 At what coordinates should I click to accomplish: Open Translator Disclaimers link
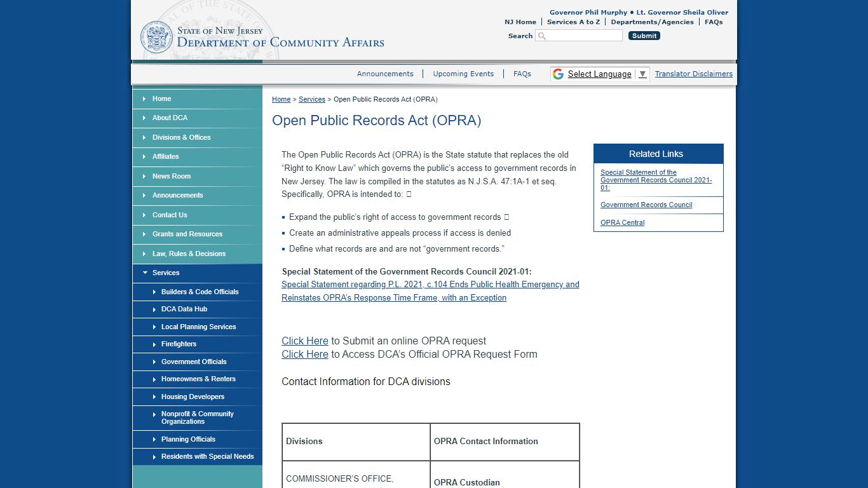pos(694,74)
